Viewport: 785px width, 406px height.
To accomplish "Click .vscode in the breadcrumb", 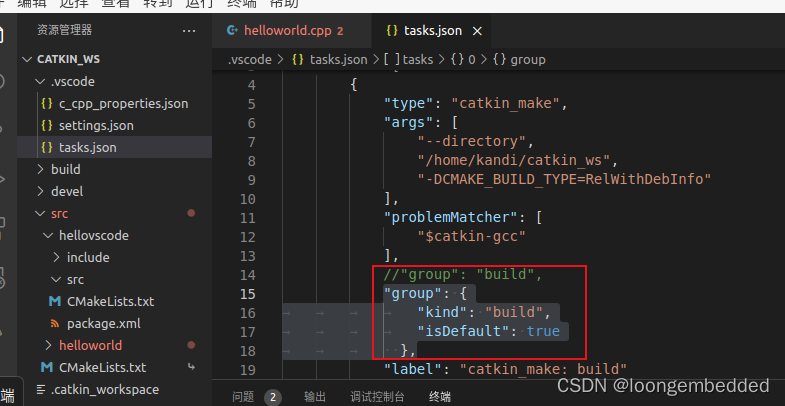I will pos(249,60).
